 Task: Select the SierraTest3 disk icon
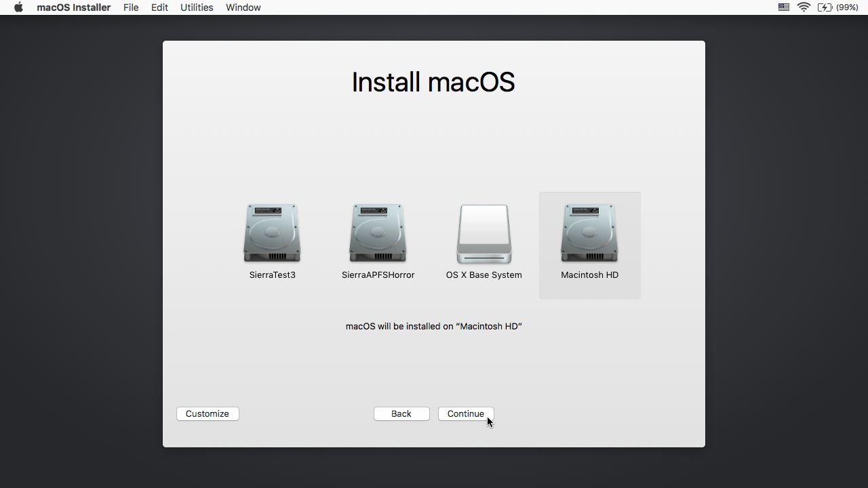point(272,232)
